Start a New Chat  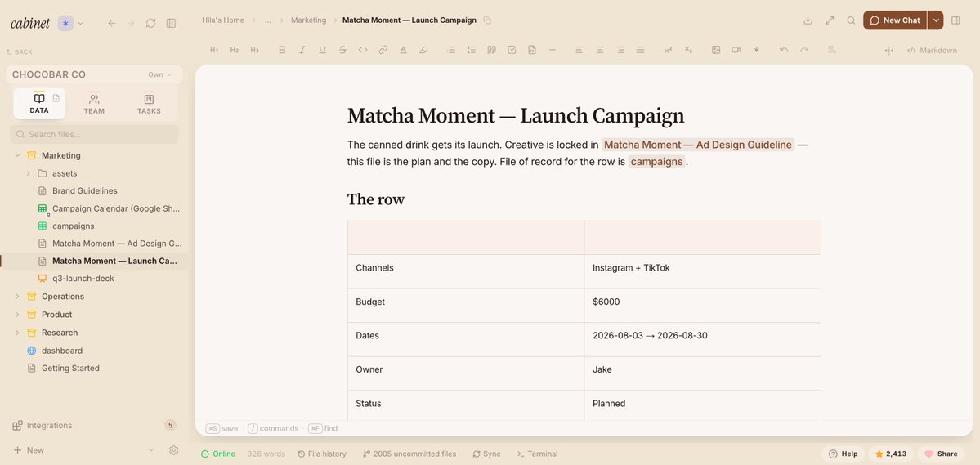pyautogui.click(x=895, y=20)
